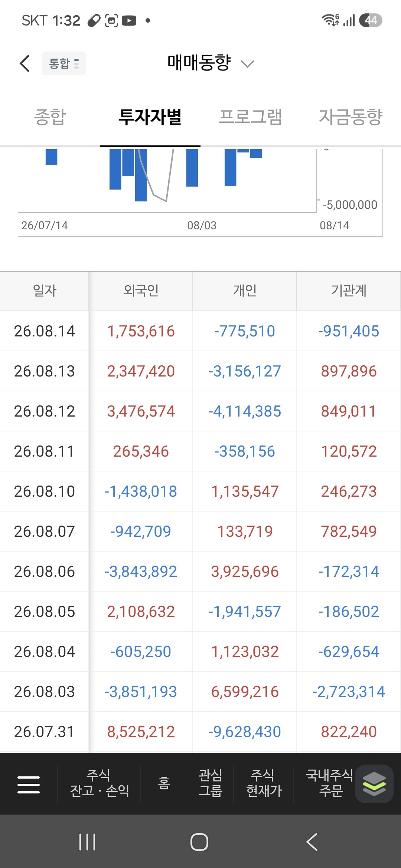Screen dimensions: 401x868
Task: Toggle the 통합 market selector
Action: [x=64, y=63]
